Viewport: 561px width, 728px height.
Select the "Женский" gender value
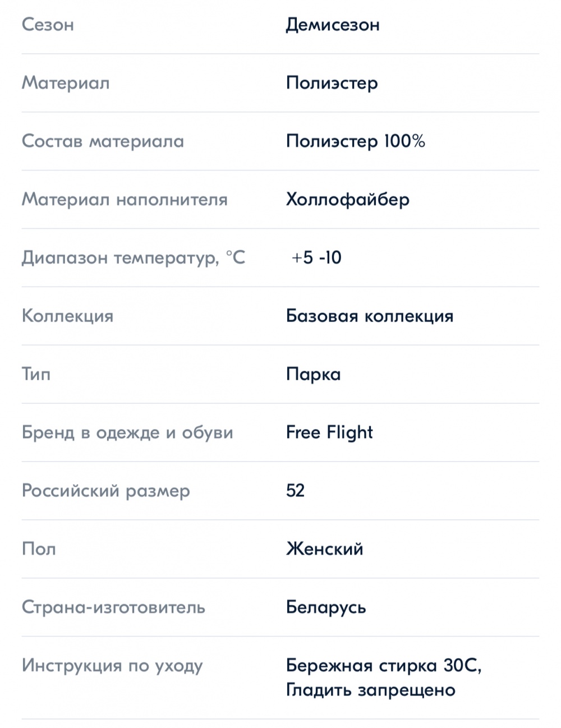tap(324, 549)
